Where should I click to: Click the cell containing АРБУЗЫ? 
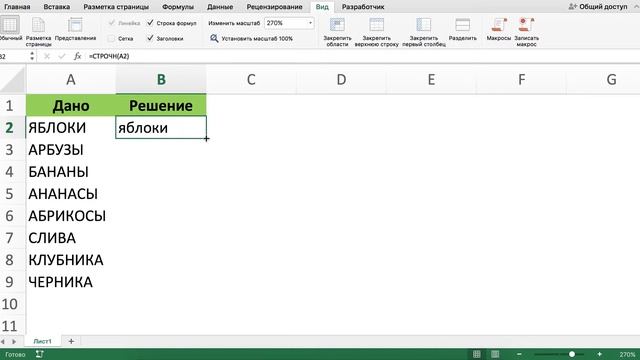[x=71, y=150]
